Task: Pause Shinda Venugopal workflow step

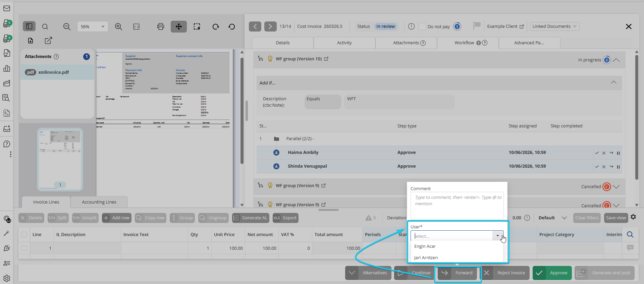Action: 618,167
